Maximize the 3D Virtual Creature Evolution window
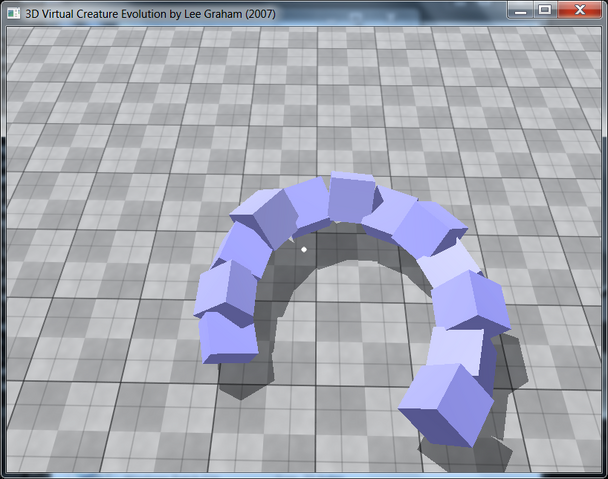Screen dimensions: 608x479 pos(545,10)
